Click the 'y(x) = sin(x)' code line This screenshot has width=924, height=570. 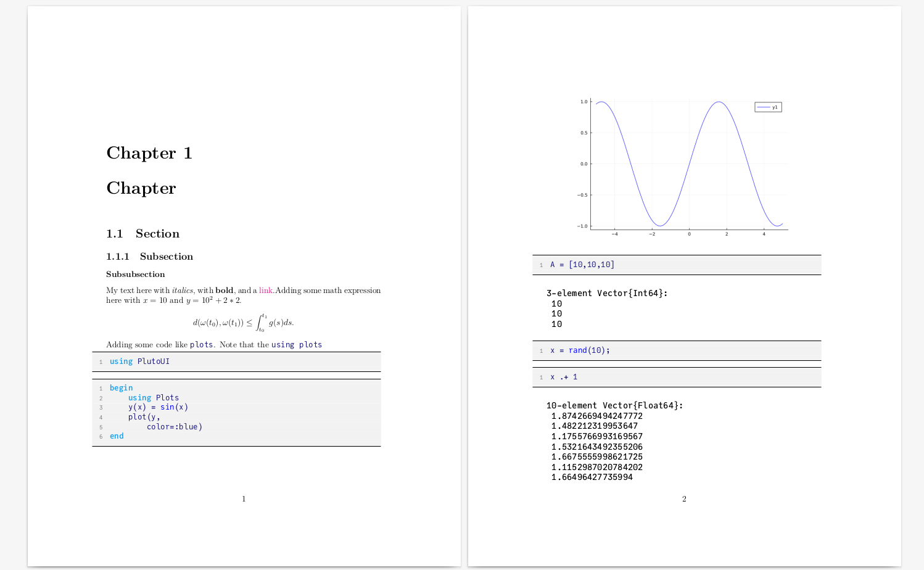[158, 407]
